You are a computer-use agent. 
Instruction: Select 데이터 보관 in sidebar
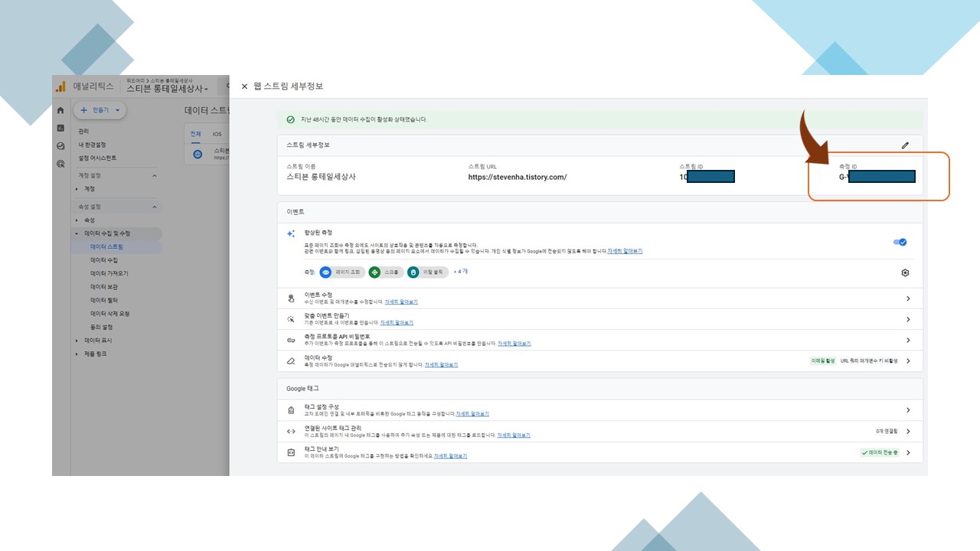104,287
